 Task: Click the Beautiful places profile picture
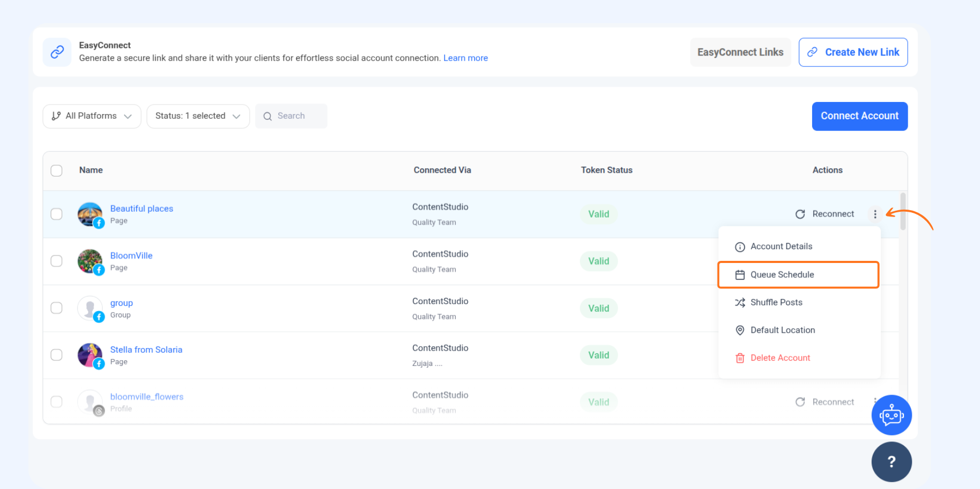(90, 214)
